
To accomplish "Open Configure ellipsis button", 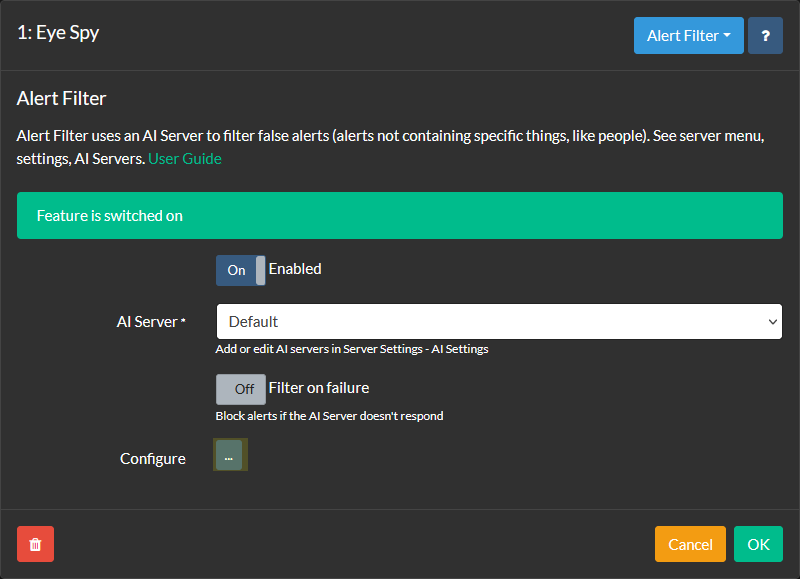I will [229, 455].
